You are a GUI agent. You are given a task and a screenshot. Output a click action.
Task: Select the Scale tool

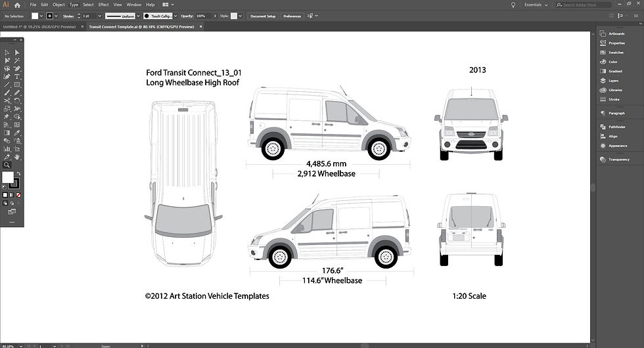pyautogui.click(x=7, y=109)
